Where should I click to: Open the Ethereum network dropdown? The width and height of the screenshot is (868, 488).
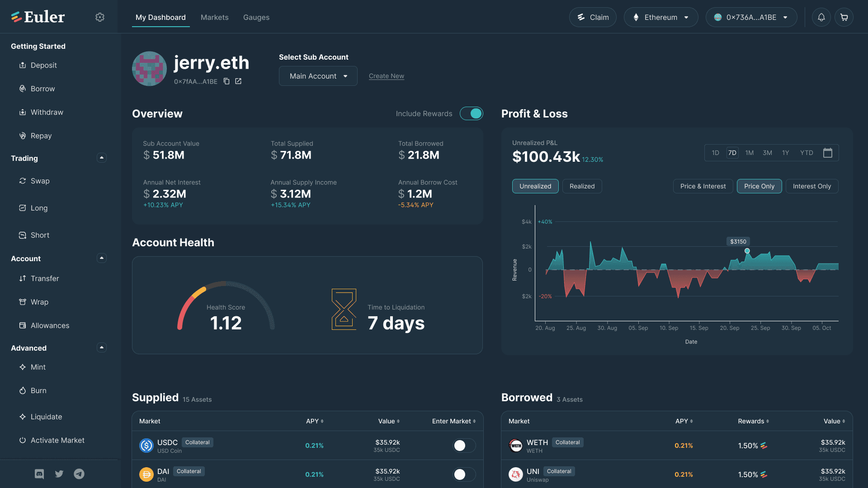(x=660, y=17)
